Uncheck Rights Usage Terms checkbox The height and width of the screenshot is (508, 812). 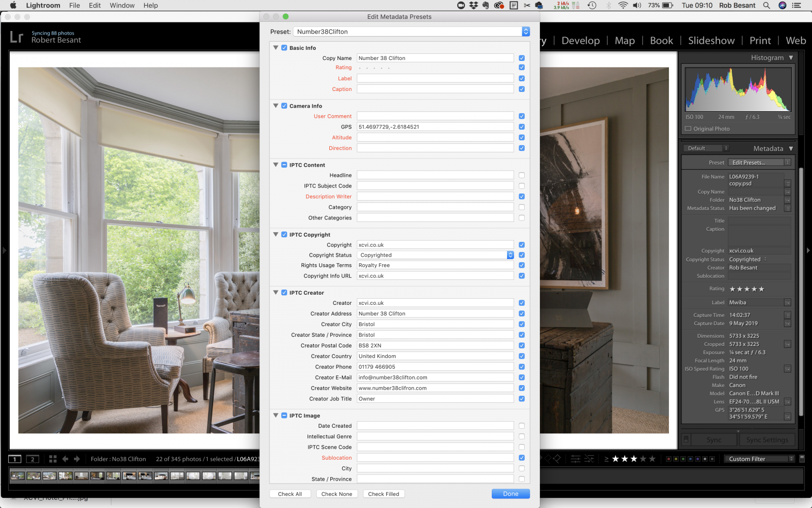pyautogui.click(x=522, y=265)
